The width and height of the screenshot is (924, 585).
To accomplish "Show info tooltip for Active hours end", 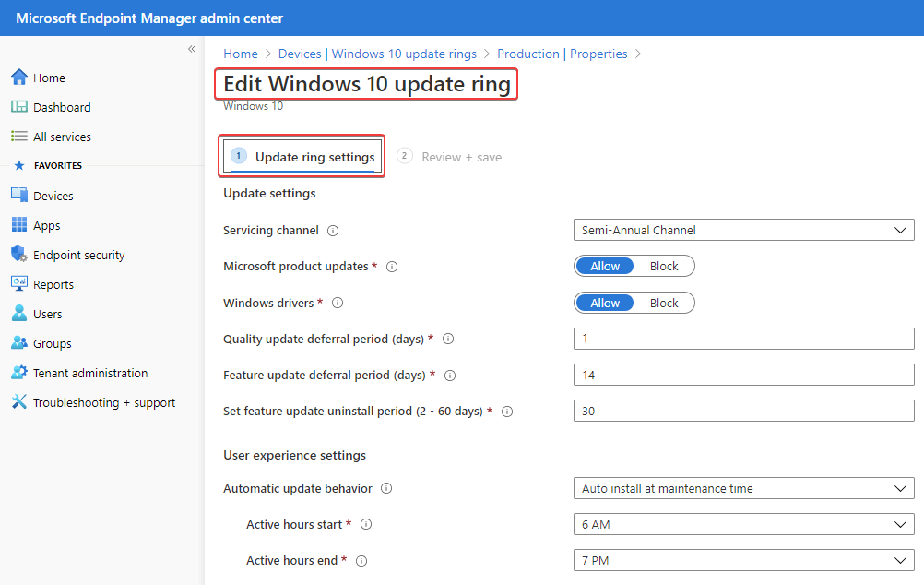I will tap(361, 561).
